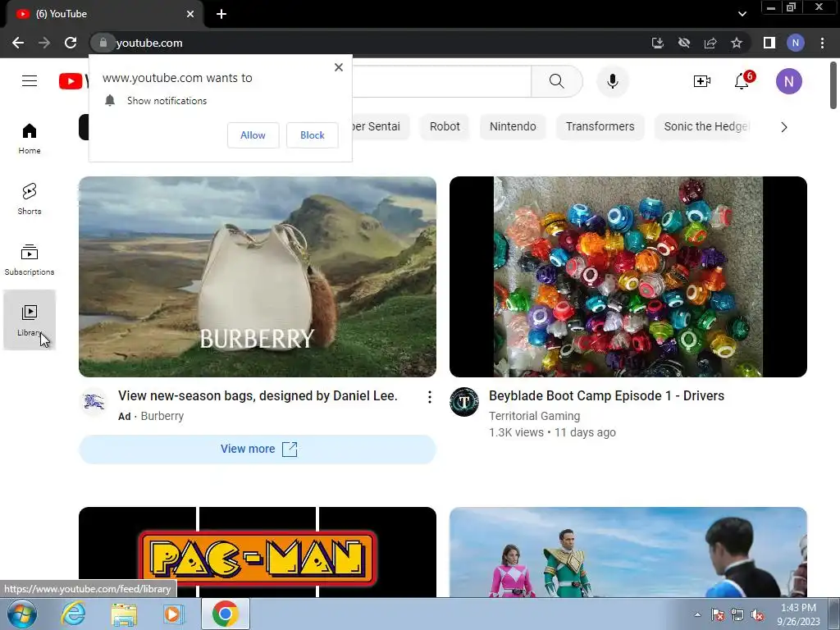Screen dimensions: 840x630
Task: Open a new browser tab
Action: point(221,14)
